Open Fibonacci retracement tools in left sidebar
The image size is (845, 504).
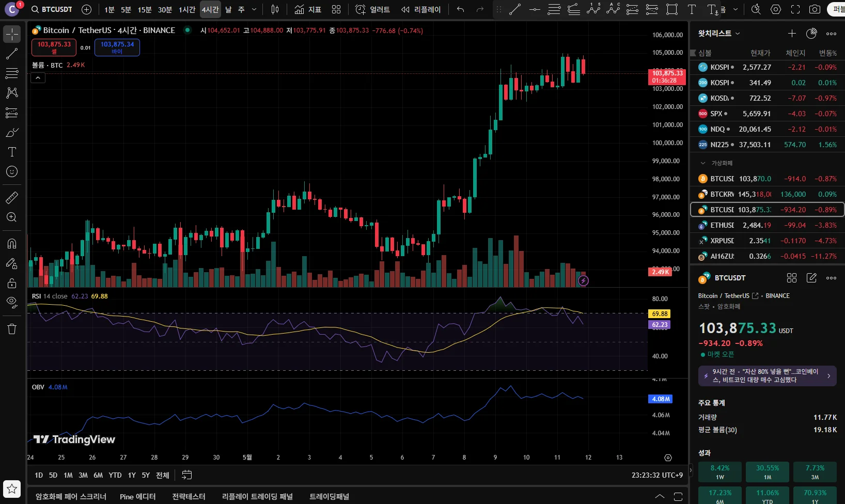12,73
